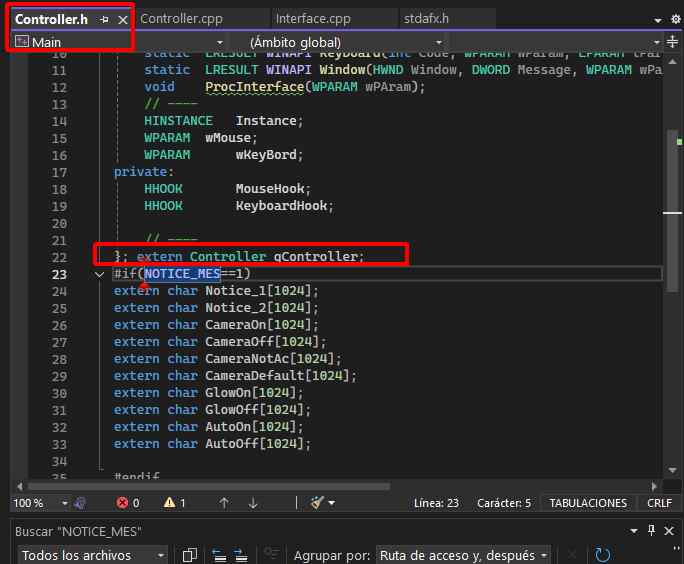Image resolution: width=684 pixels, height=564 pixels.
Task: Switch to the Controller.cpp tab
Action: coord(181,19)
